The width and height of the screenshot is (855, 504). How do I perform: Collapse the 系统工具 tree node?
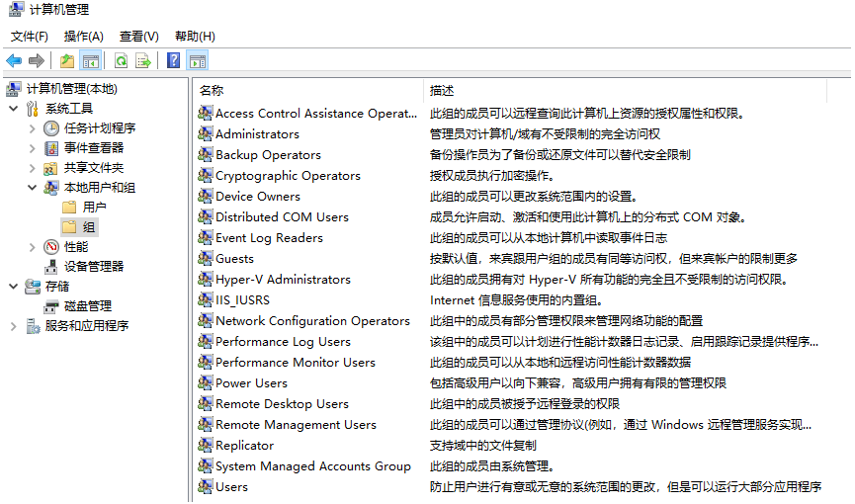[14, 109]
